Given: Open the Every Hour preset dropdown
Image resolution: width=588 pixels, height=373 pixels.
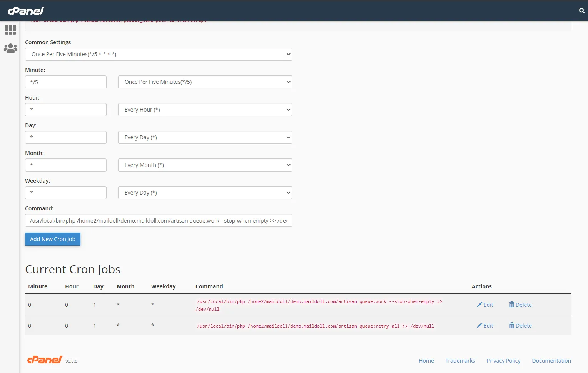Looking at the screenshot, I should (x=205, y=110).
